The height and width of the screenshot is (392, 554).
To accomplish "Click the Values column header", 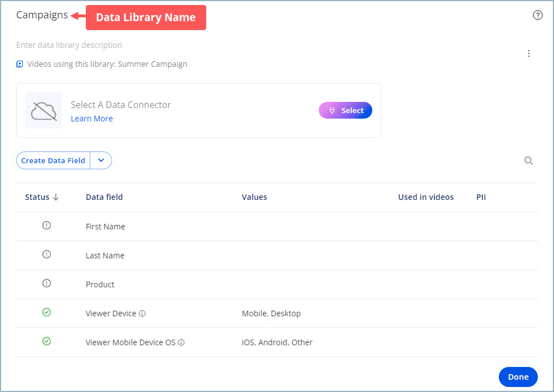I will tap(254, 197).
